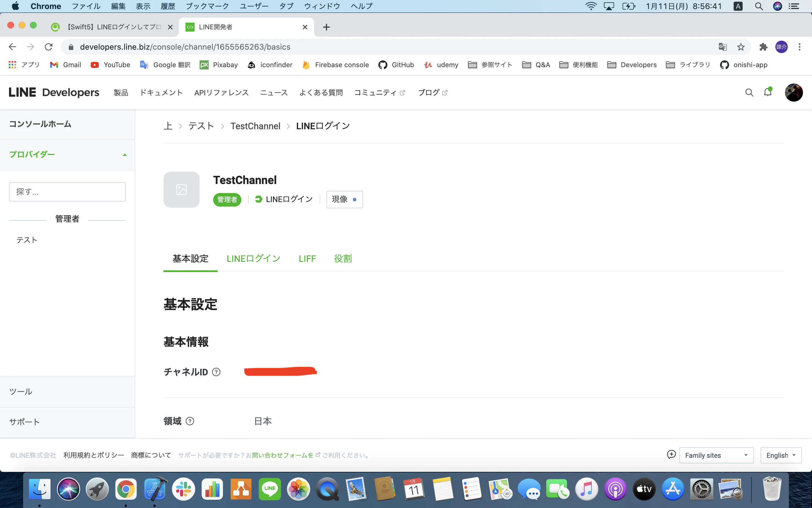Click the 上 breadcrumb link
The image size is (812, 508).
point(168,126)
